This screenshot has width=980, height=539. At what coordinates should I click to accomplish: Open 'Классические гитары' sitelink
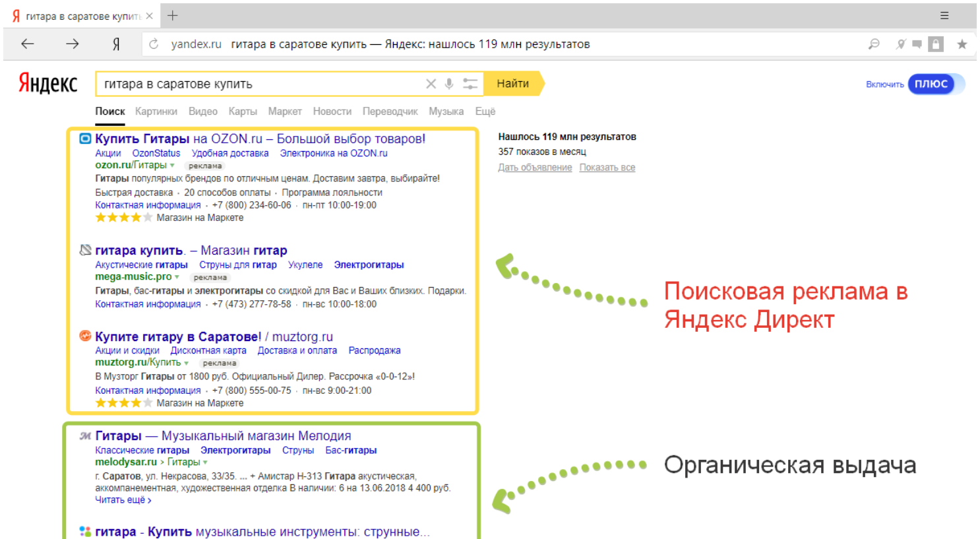coord(142,450)
